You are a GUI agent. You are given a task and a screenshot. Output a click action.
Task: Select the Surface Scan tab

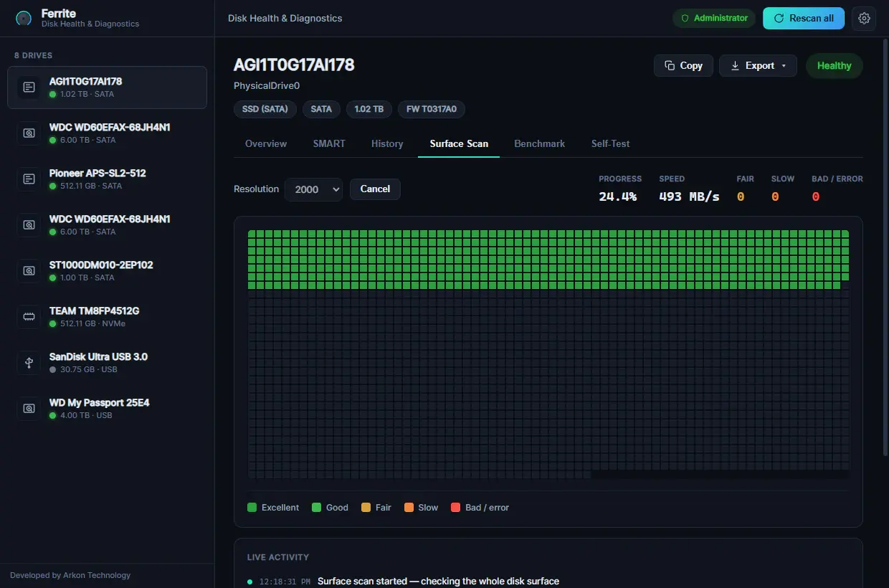pos(459,143)
